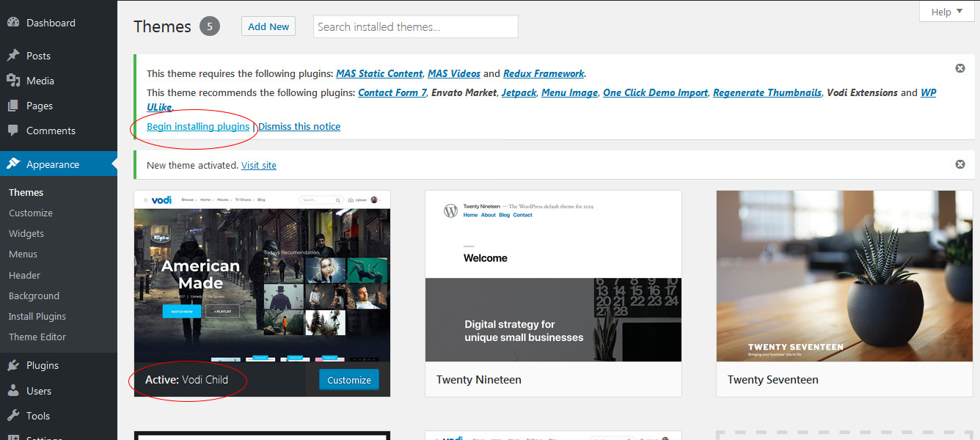
Task: Open Customize under Appearance
Action: pos(31,213)
